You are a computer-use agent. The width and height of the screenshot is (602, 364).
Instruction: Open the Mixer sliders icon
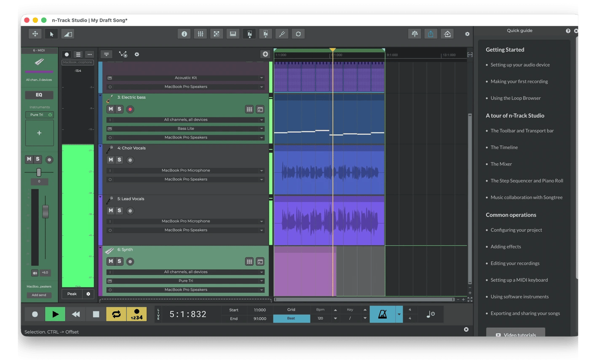pos(201,34)
